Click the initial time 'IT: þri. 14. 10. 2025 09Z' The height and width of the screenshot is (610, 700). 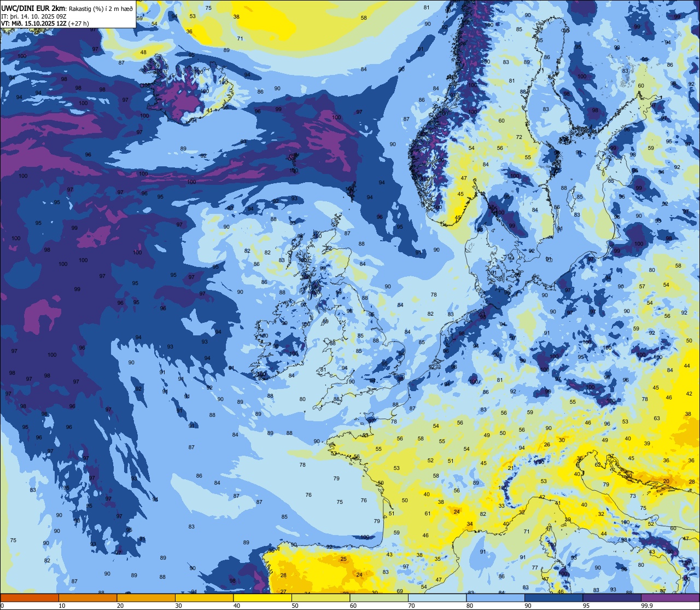click(33, 16)
